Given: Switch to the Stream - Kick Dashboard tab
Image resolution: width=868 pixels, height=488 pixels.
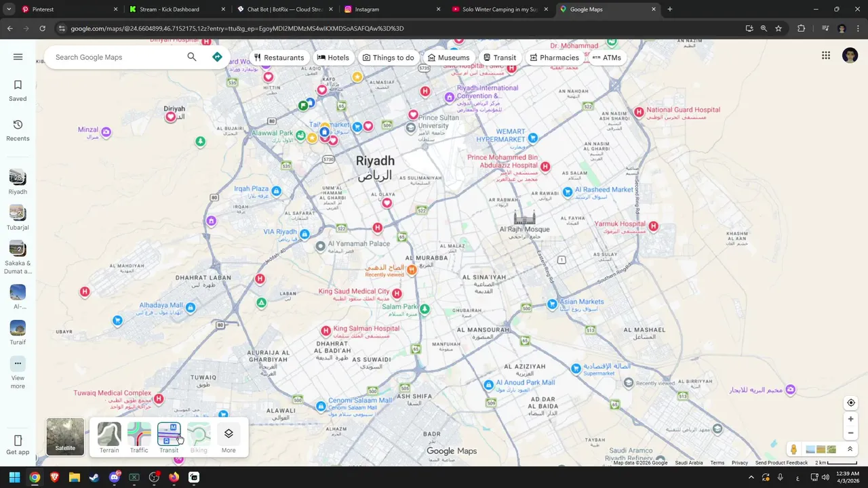Looking at the screenshot, I should [x=178, y=9].
